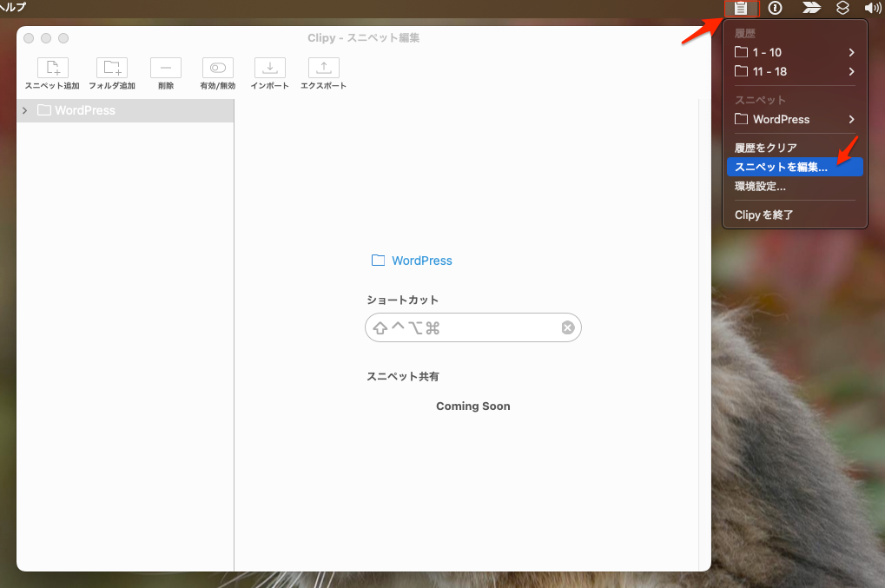Click the Import (インポート) toolbar icon
The height and width of the screenshot is (588, 885).
(x=270, y=69)
